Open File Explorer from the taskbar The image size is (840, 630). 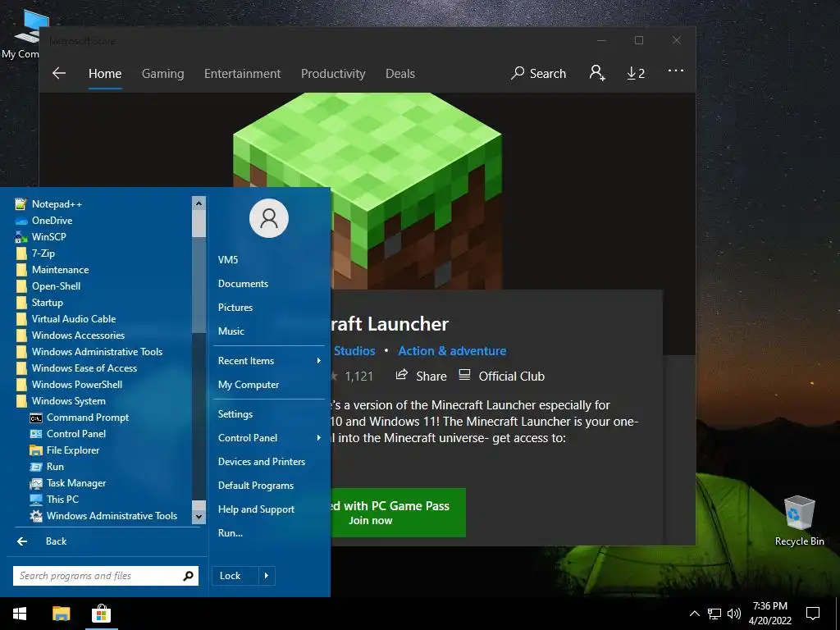pos(61,614)
